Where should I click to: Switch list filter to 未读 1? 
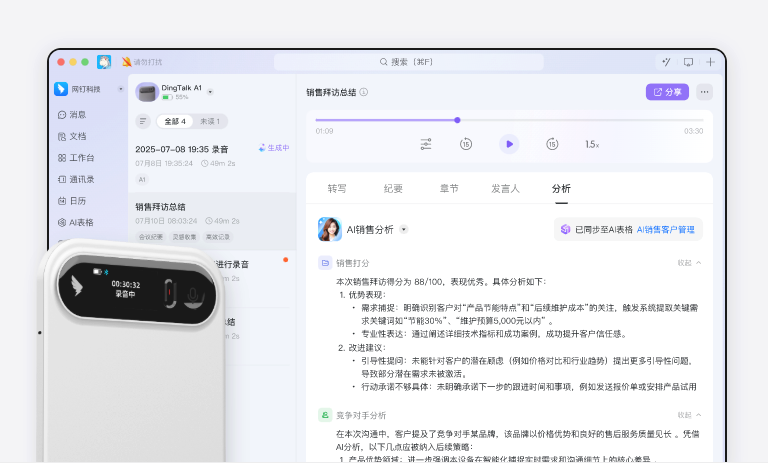tap(210, 121)
